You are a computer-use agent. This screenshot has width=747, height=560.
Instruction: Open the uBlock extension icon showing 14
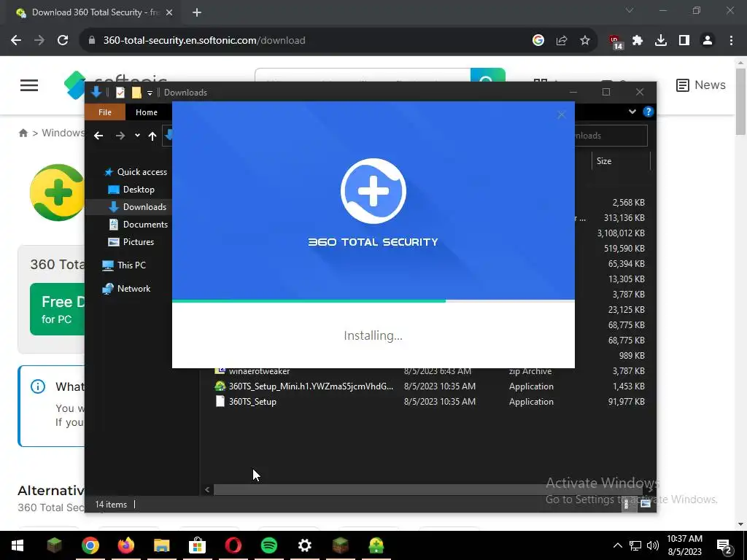[x=616, y=42]
